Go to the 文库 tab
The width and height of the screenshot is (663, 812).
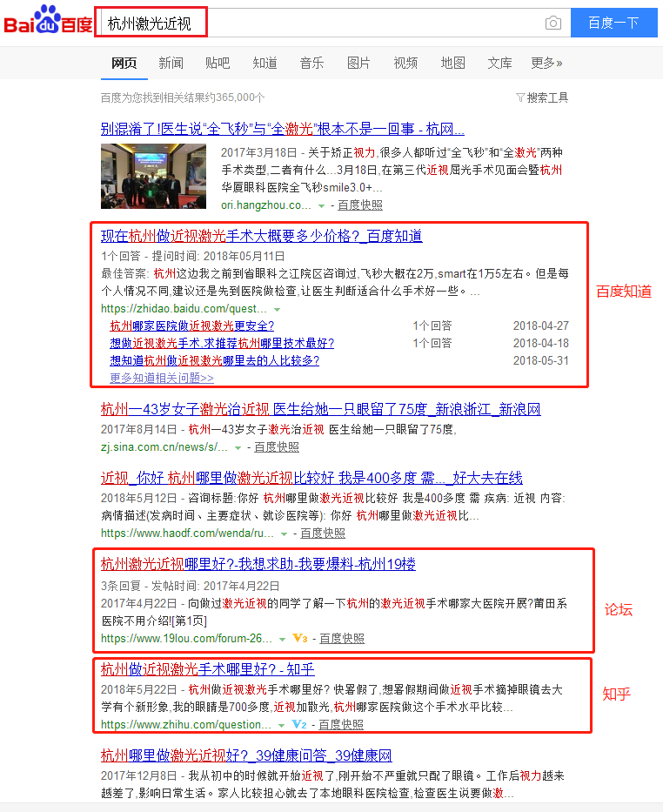point(499,64)
